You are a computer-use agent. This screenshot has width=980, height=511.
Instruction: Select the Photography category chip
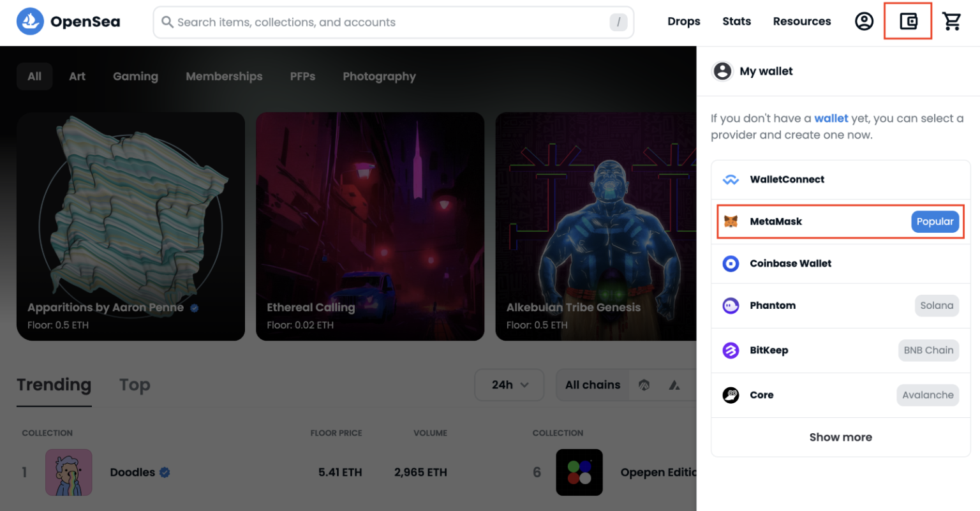(x=379, y=76)
